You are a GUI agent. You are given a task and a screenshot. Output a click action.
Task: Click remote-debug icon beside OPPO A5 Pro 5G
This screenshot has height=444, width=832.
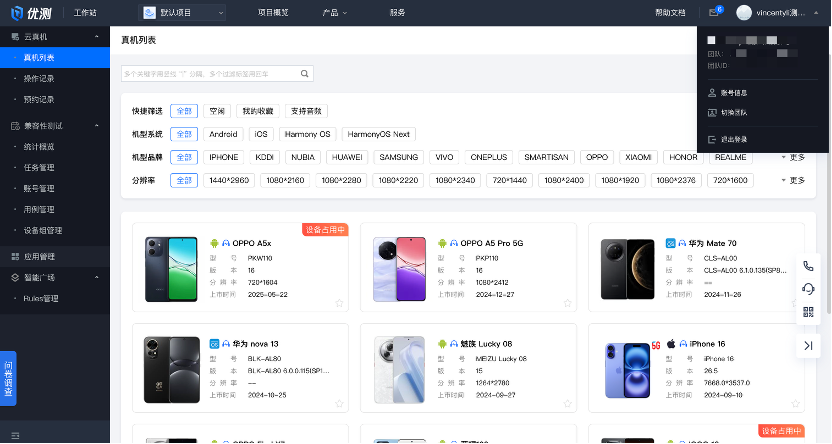pos(454,243)
